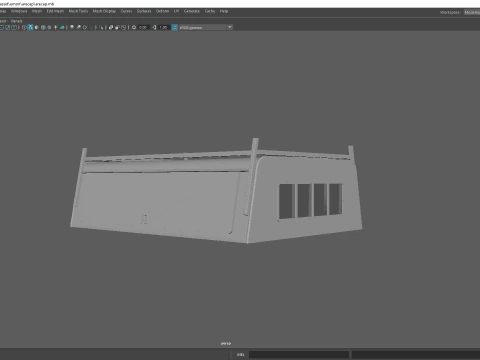Open the Panels menu in viewport

[16, 21]
